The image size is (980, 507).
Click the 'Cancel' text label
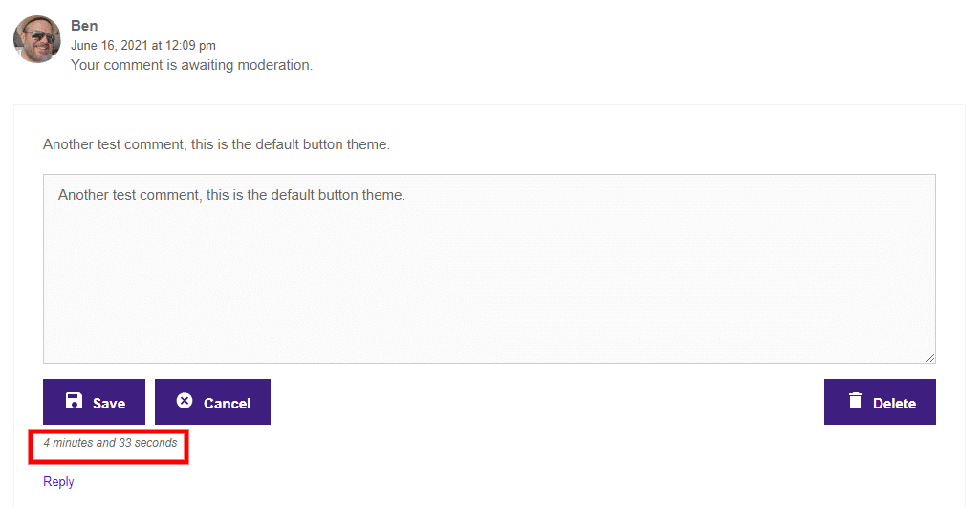point(227,404)
